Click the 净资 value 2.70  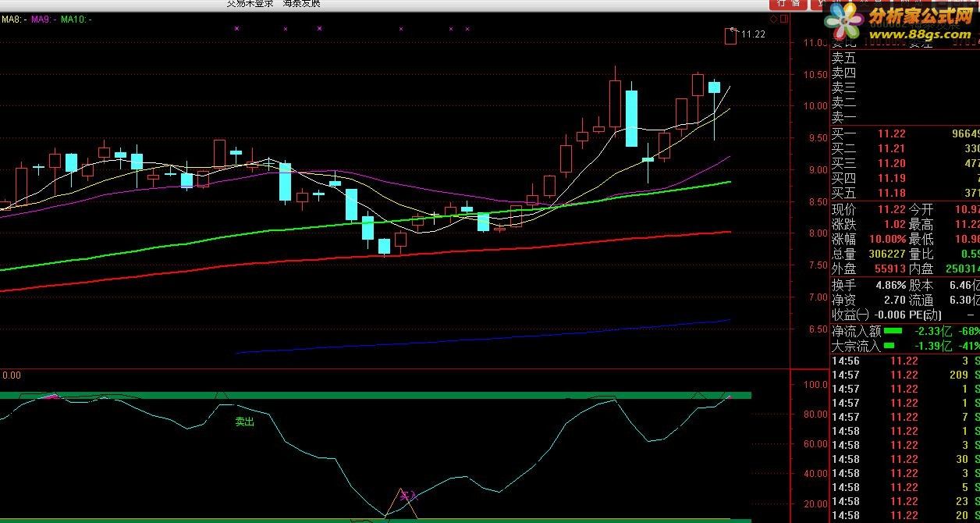[x=894, y=301]
